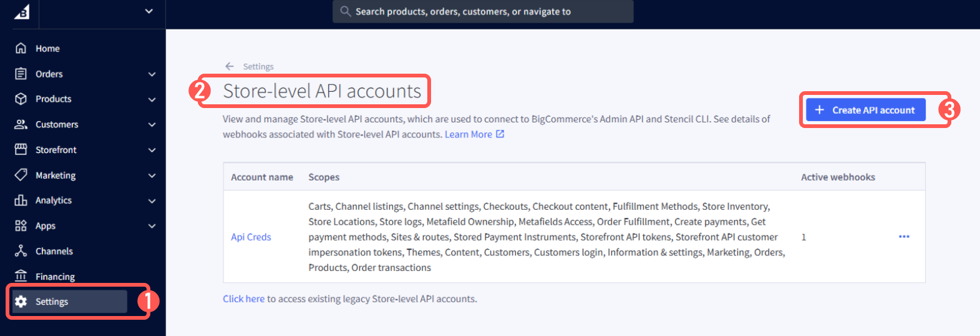This screenshot has width=980, height=336.
Task: Open the store selector chevron beside the logo
Action: [149, 11]
